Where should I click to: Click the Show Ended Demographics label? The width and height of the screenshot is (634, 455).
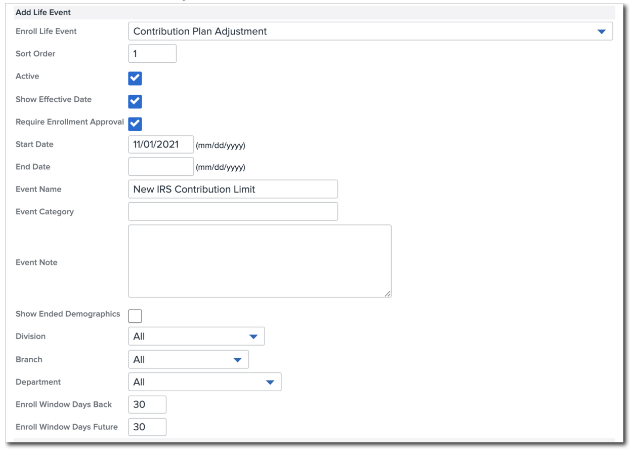coord(68,314)
